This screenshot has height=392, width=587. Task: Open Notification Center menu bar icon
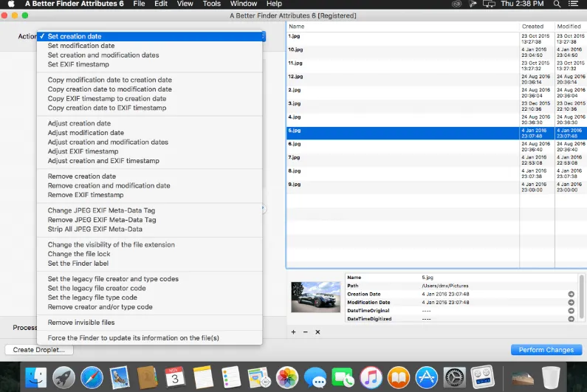click(x=573, y=4)
